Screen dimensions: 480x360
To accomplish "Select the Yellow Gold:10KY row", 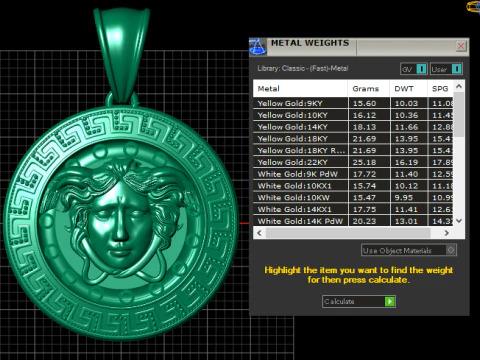I will coord(353,115).
